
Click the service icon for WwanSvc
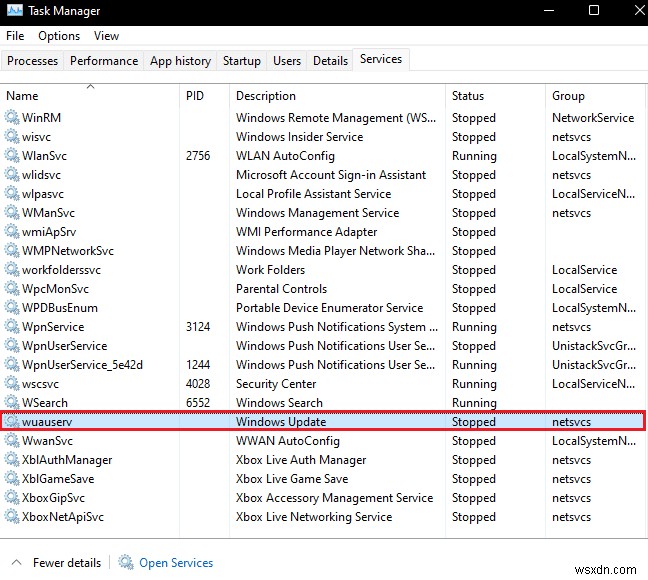click(x=12, y=441)
